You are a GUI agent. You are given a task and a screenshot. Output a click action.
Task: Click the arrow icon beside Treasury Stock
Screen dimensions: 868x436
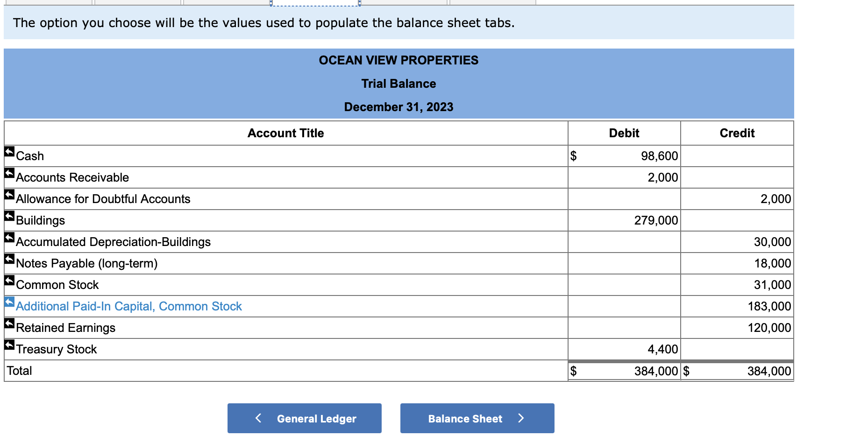pos(9,344)
